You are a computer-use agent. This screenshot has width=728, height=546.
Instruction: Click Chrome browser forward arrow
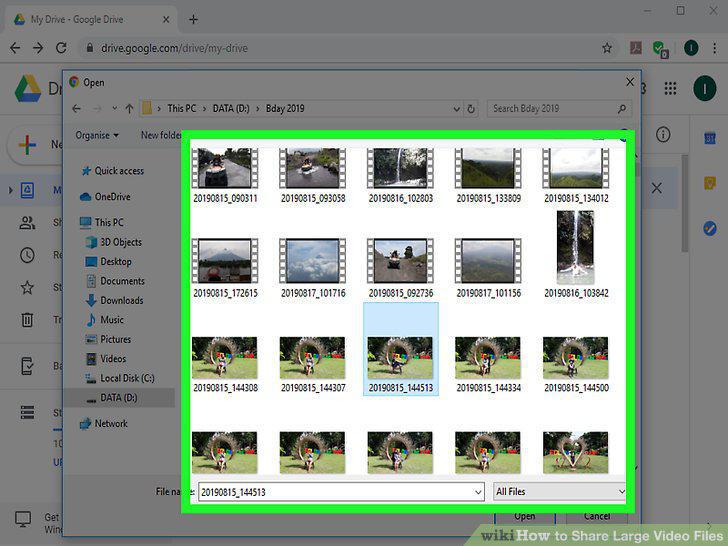[x=38, y=48]
